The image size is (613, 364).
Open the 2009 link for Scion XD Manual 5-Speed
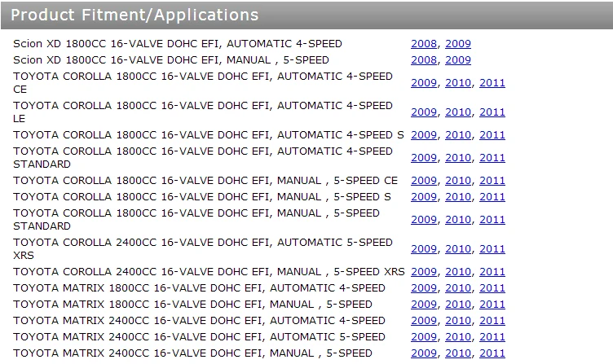[458, 60]
